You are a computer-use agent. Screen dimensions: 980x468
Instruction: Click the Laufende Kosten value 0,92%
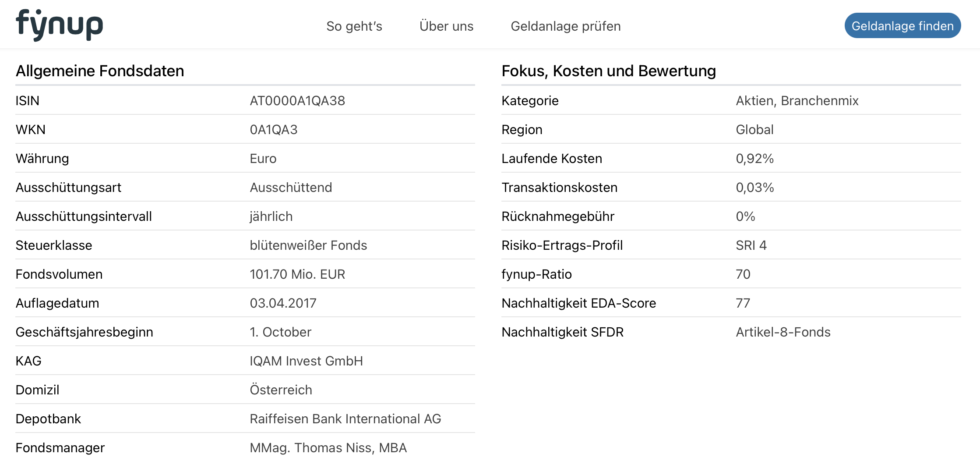pyautogui.click(x=754, y=159)
